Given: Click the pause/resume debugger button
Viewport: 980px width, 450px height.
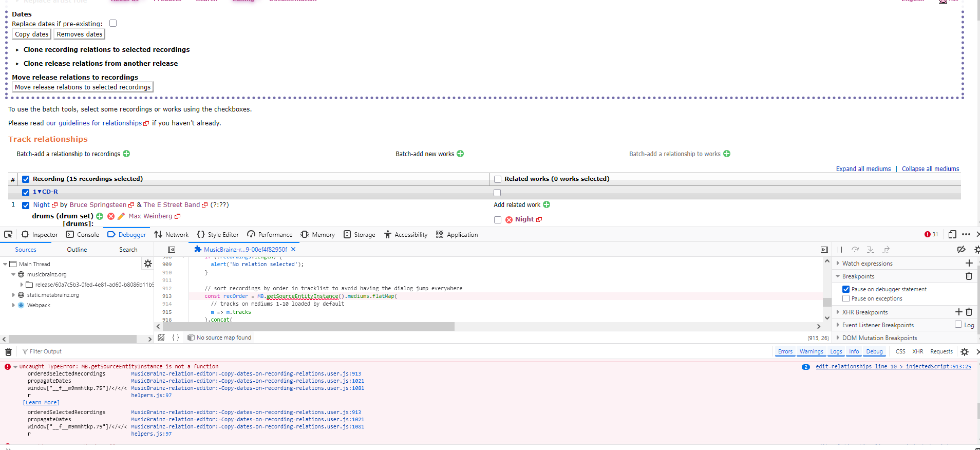Looking at the screenshot, I should (840, 250).
